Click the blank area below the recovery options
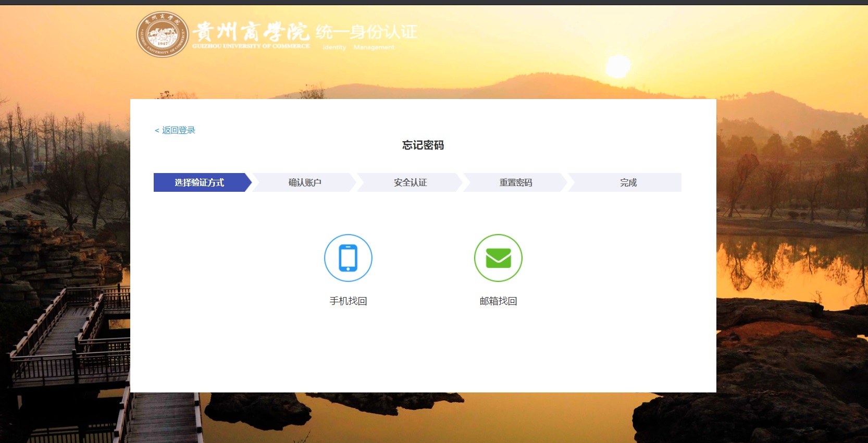Screen dimensions: 868x443 tap(423, 354)
